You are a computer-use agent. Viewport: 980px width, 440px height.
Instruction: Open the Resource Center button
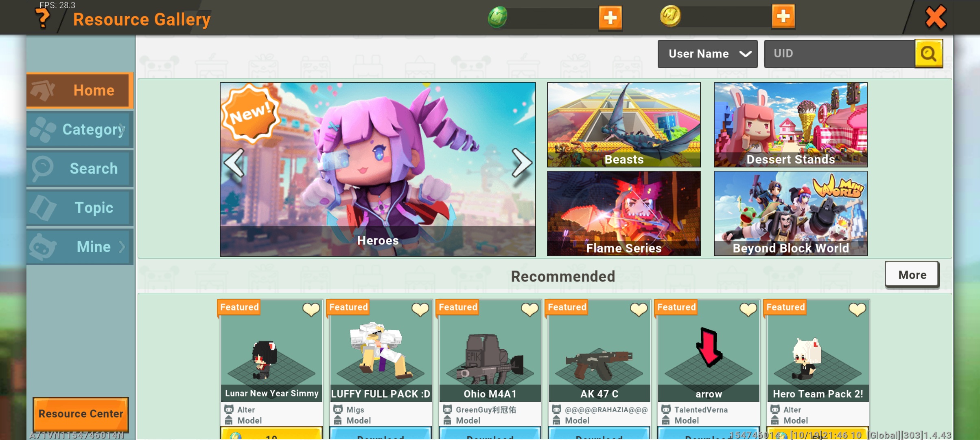tap(81, 414)
